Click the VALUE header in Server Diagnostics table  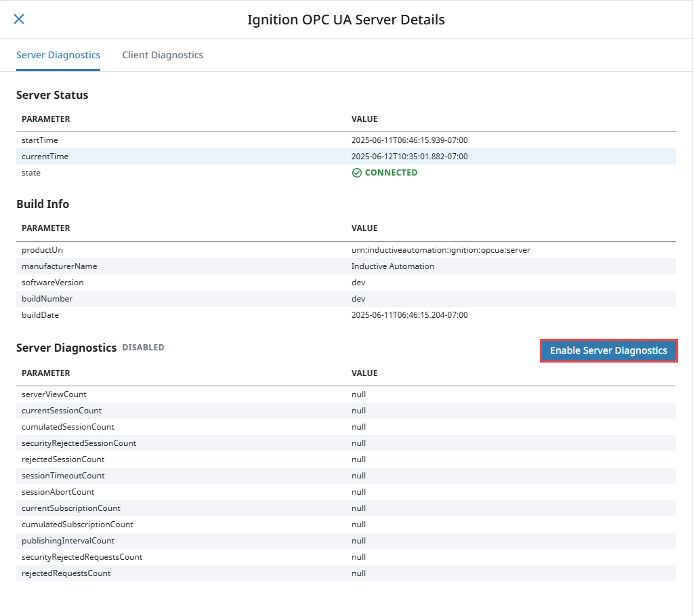(364, 373)
